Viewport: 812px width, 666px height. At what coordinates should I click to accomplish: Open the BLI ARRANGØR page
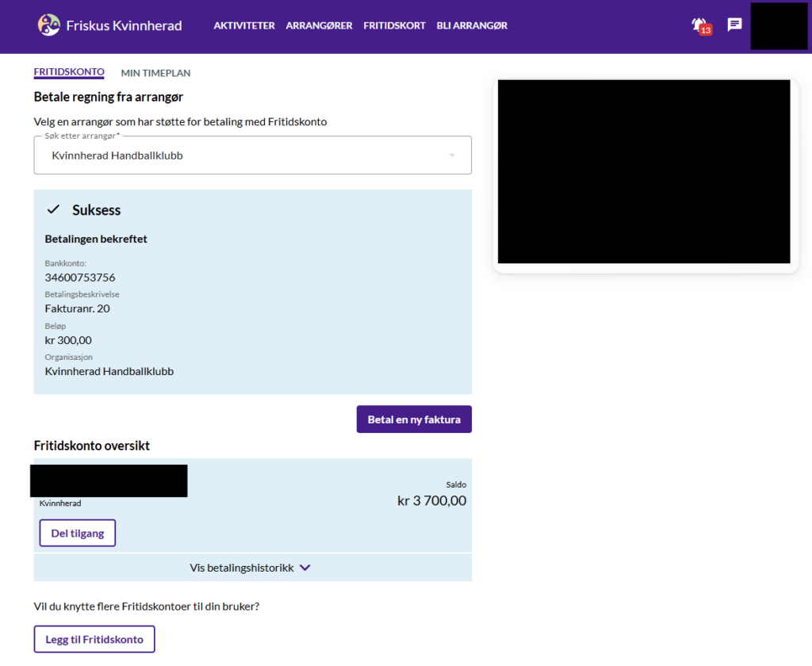point(472,25)
